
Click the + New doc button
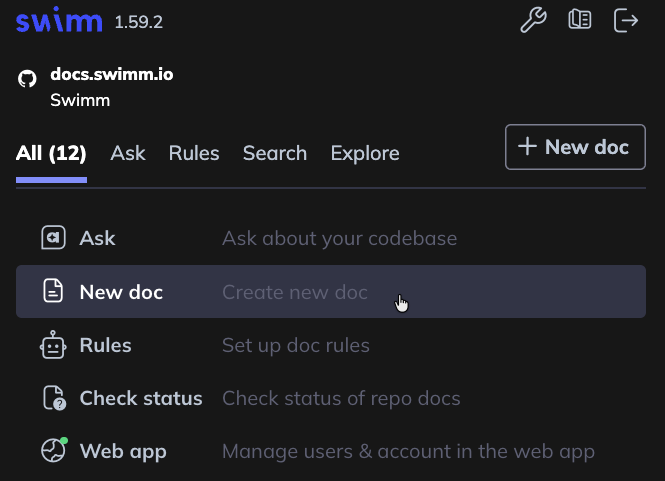[x=575, y=147]
